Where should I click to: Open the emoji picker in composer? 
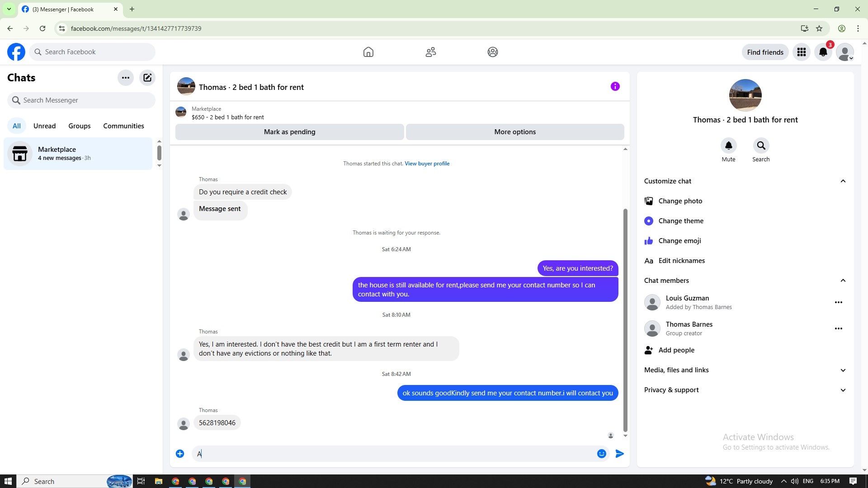601,454
